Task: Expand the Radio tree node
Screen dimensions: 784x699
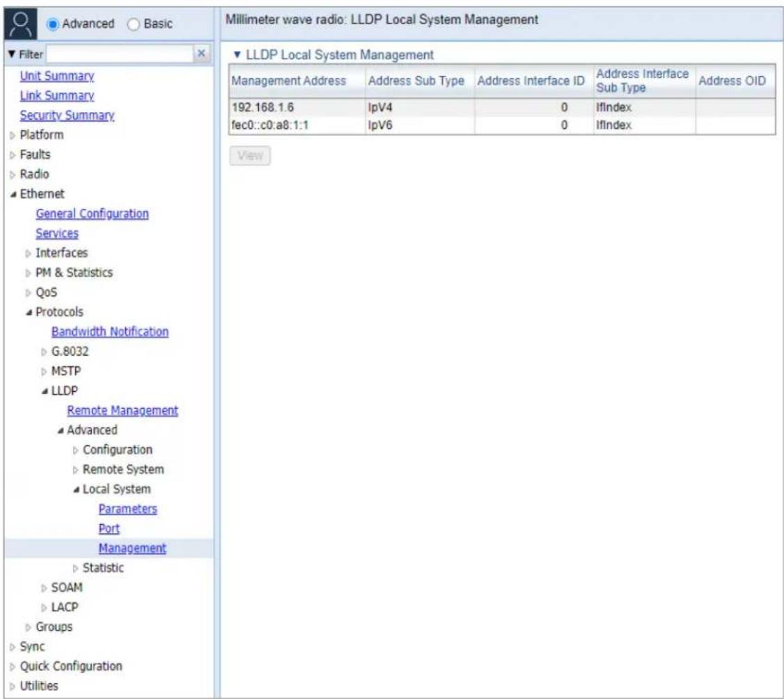Action: 13,175
